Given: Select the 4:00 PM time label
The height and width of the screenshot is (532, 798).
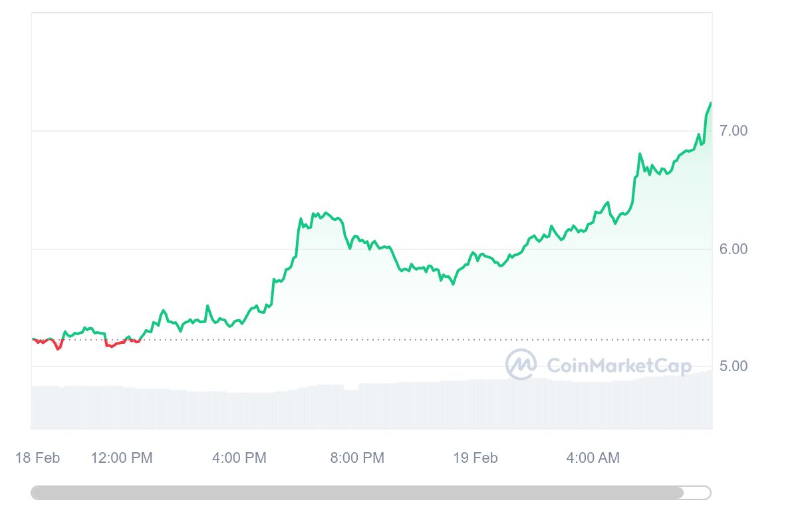Looking at the screenshot, I should click(239, 458).
